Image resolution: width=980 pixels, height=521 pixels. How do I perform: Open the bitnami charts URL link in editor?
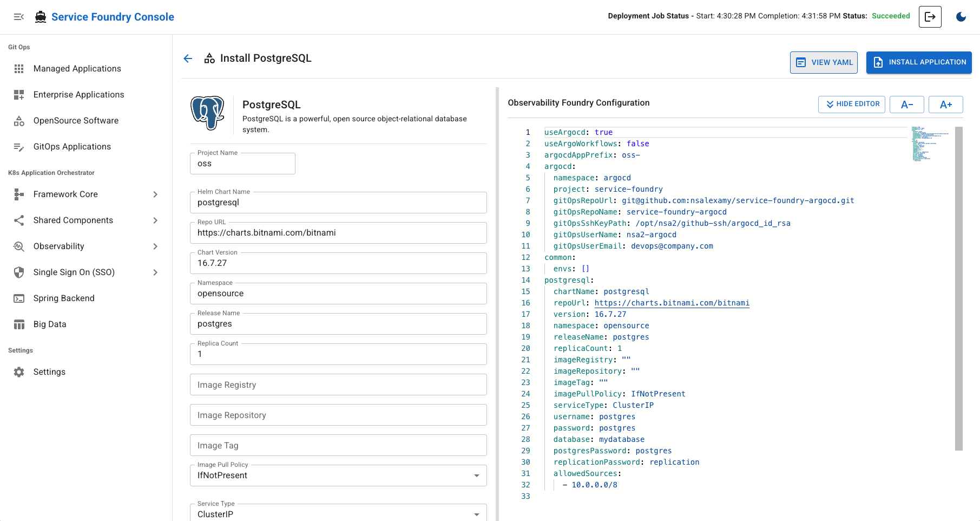tap(672, 303)
